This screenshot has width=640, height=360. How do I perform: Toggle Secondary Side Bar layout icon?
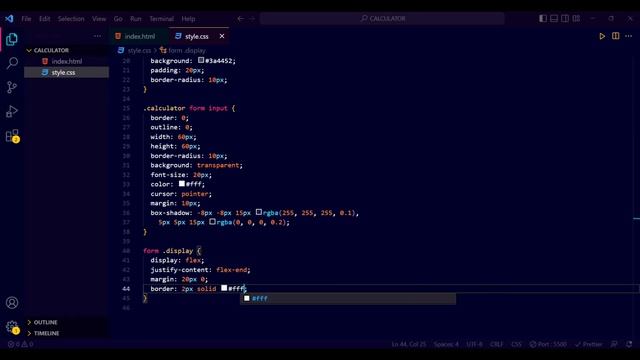(x=565, y=18)
